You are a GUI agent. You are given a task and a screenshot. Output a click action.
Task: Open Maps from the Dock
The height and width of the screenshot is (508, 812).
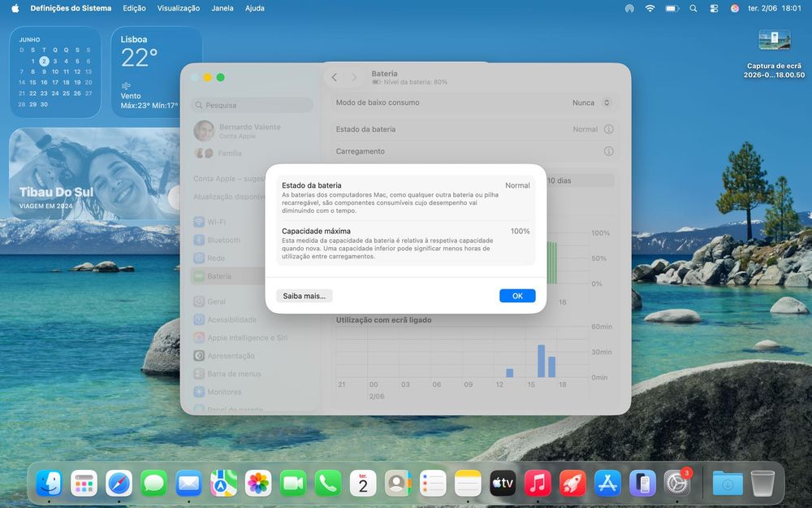[224, 484]
